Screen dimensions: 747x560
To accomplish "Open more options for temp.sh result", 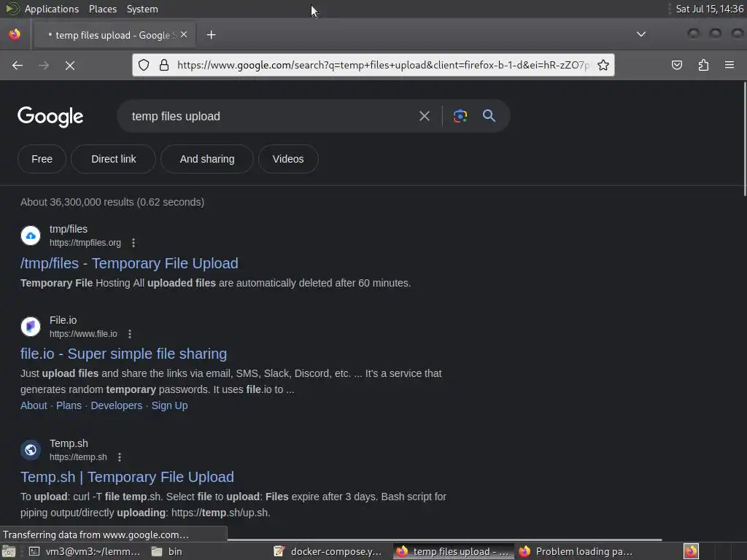I will 120,457.
